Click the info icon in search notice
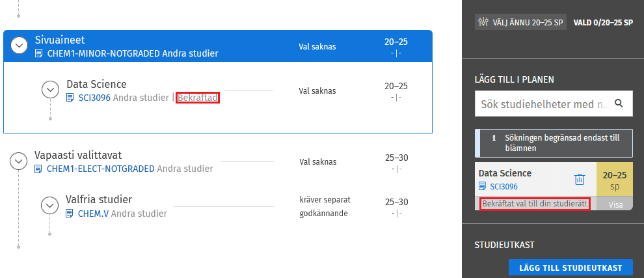 coord(494,138)
